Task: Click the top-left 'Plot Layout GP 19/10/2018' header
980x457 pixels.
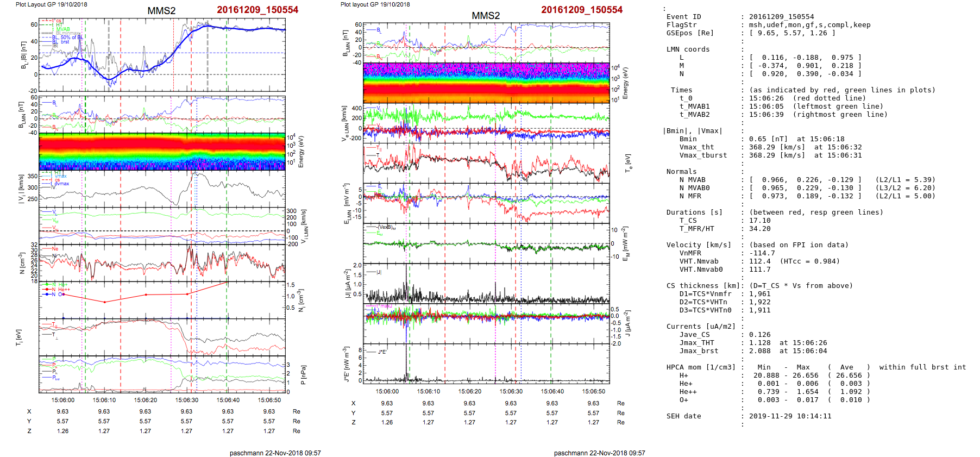Action: coord(51,4)
